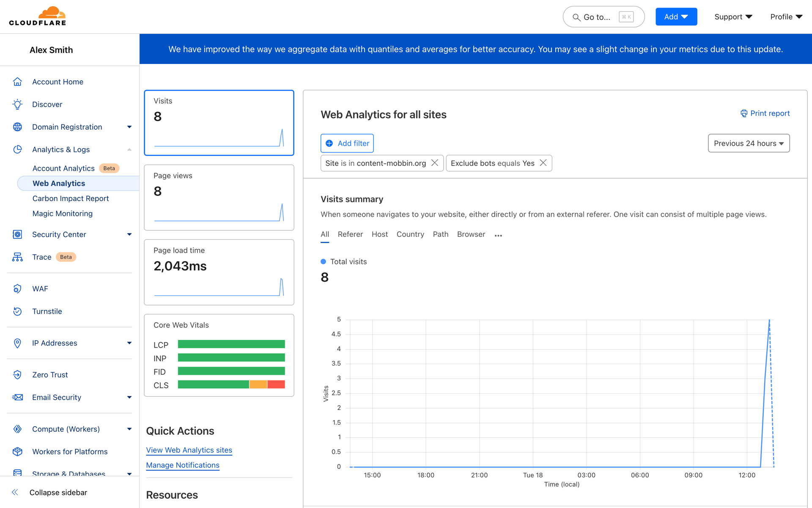This screenshot has width=812, height=508.
Task: Remove the Exclude bots equals Yes filter
Action: [543, 163]
